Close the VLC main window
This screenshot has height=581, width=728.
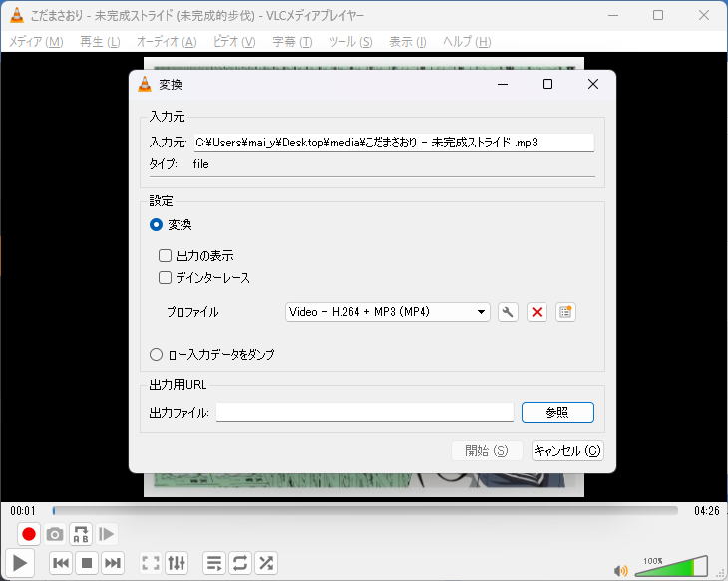point(704,15)
